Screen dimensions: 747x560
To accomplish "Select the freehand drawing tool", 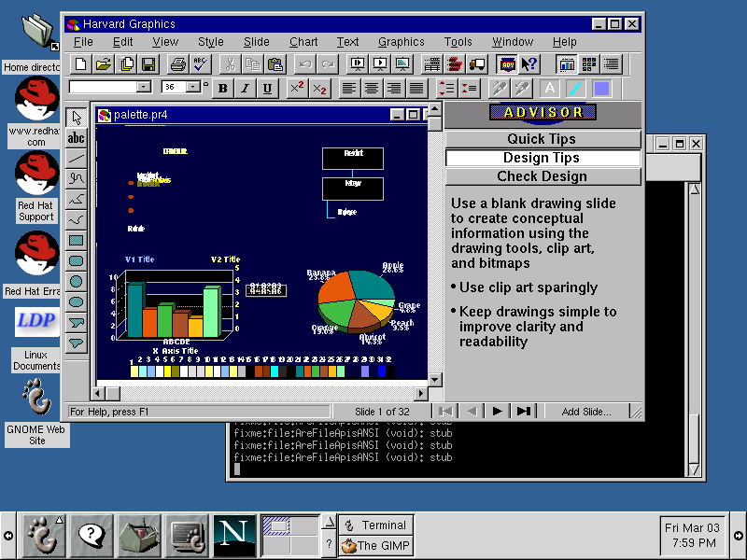I will tap(77, 179).
